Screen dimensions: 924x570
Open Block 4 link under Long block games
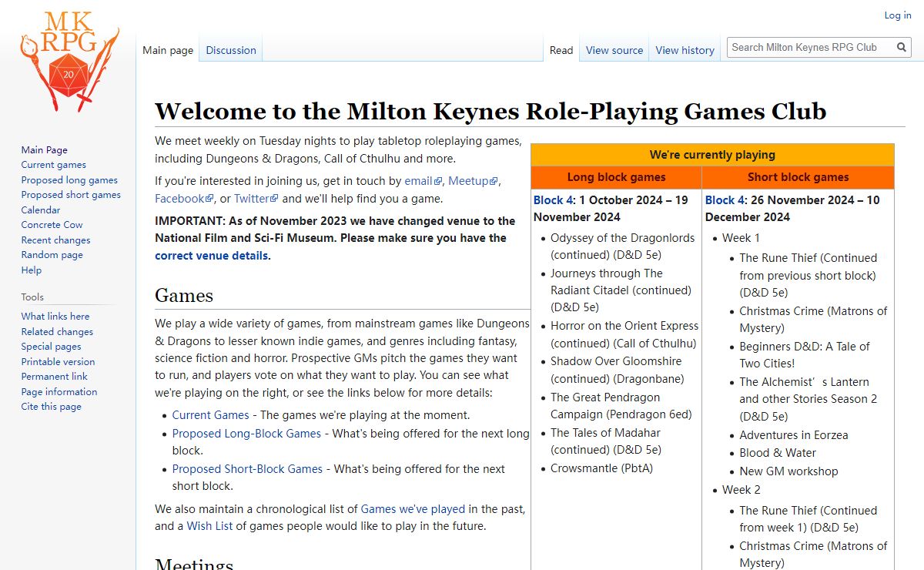point(554,200)
